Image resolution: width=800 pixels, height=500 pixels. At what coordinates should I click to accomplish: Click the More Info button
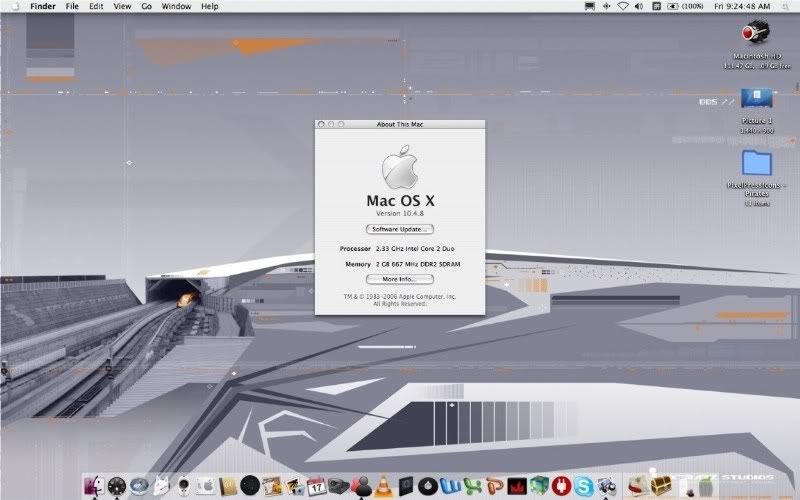(x=399, y=279)
